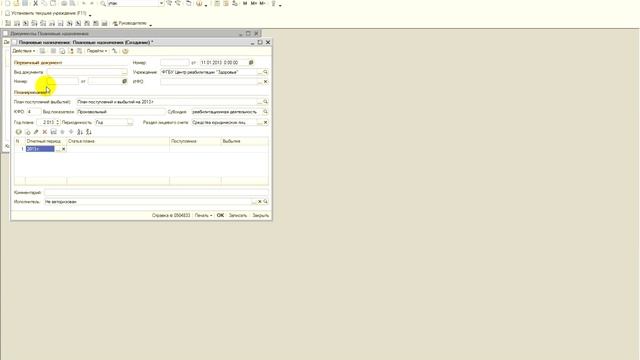Click Sort ascending icon in table toolbar

tap(80, 132)
